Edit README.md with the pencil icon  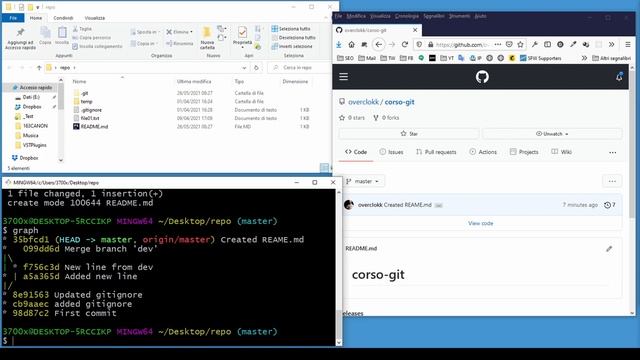[x=609, y=249]
